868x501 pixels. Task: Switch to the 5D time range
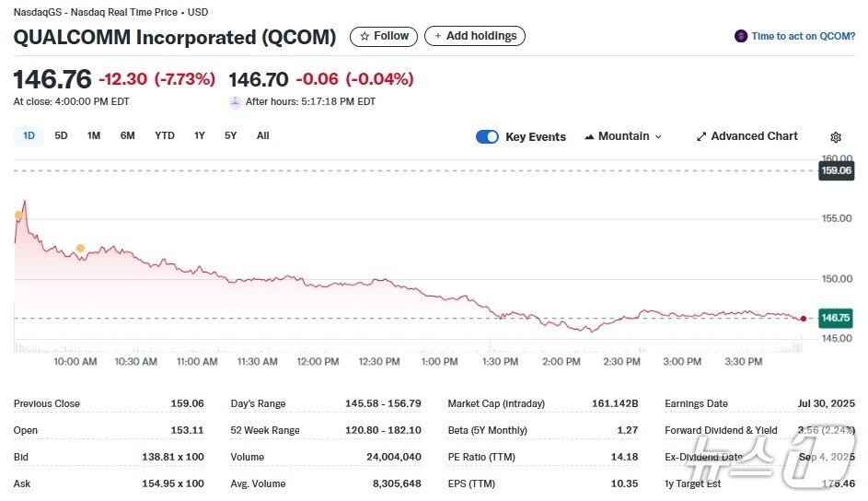click(x=61, y=135)
